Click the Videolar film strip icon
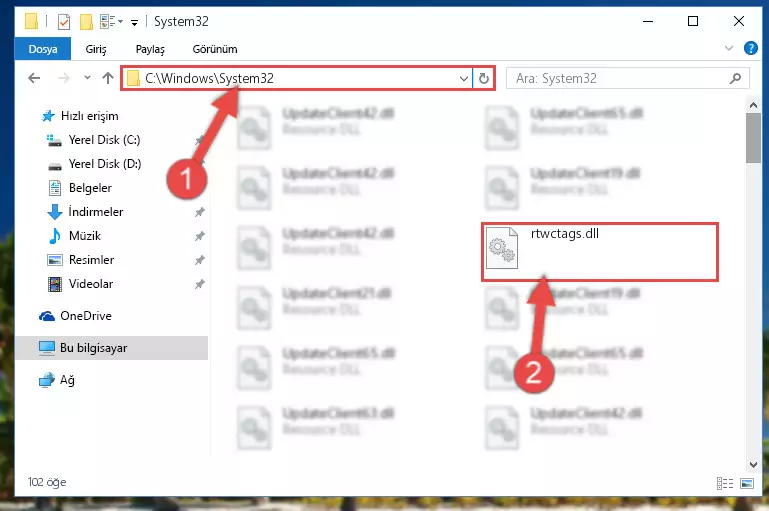Viewport: 769px width, 511px height. point(55,284)
